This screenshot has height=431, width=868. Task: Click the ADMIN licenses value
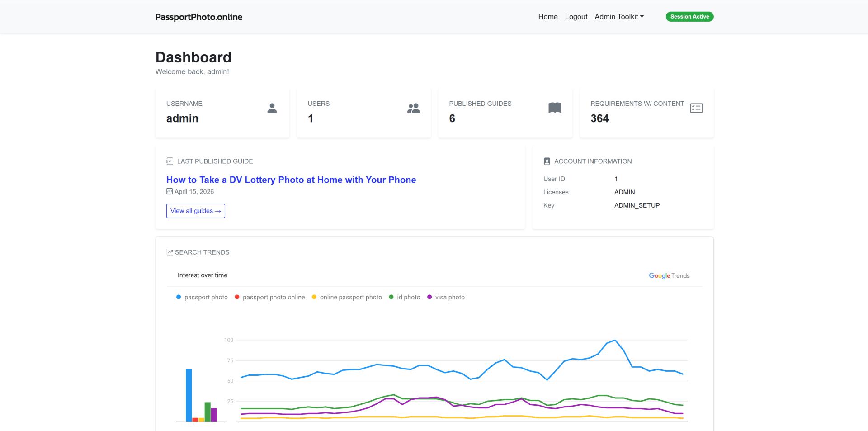[x=624, y=192]
